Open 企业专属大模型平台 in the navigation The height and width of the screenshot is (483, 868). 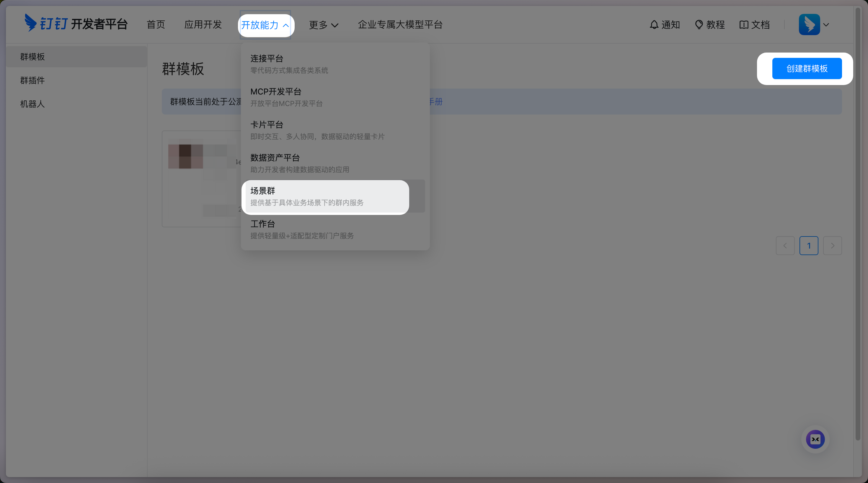tap(400, 25)
